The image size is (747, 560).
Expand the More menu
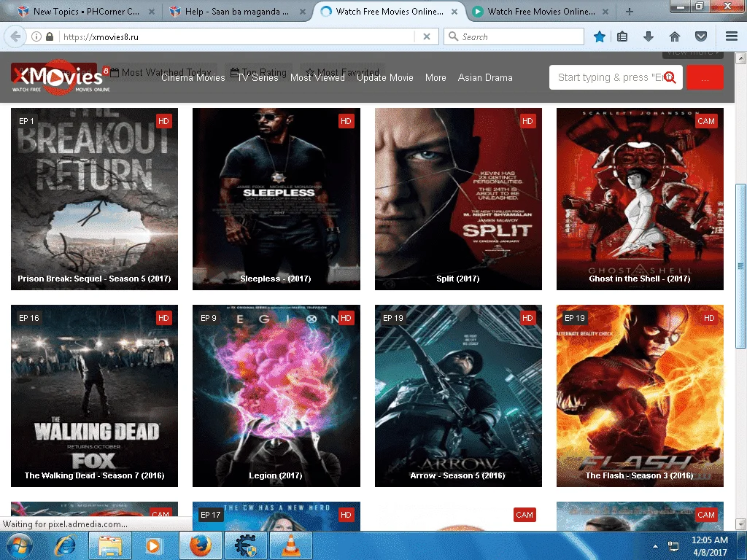pos(436,77)
